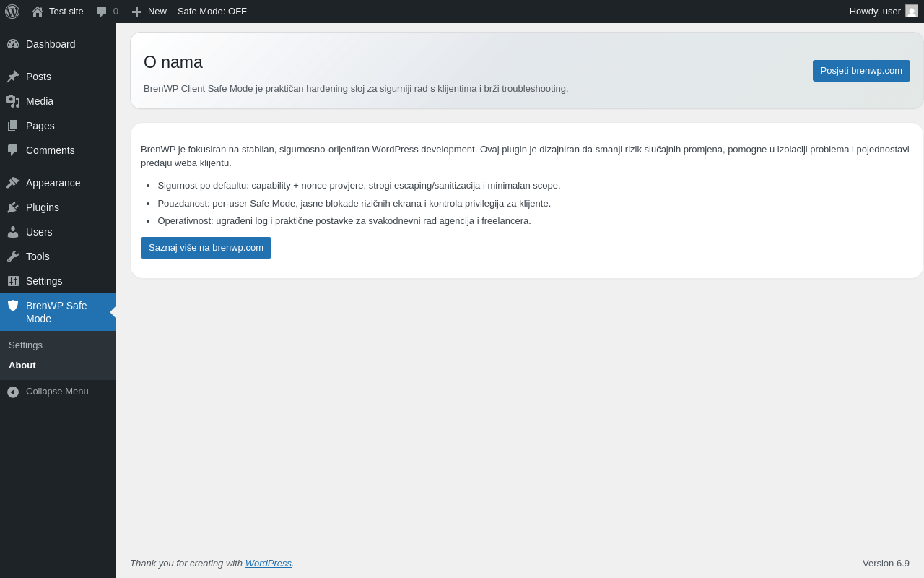Click New in the admin bar
924x578 pixels.
point(157,12)
